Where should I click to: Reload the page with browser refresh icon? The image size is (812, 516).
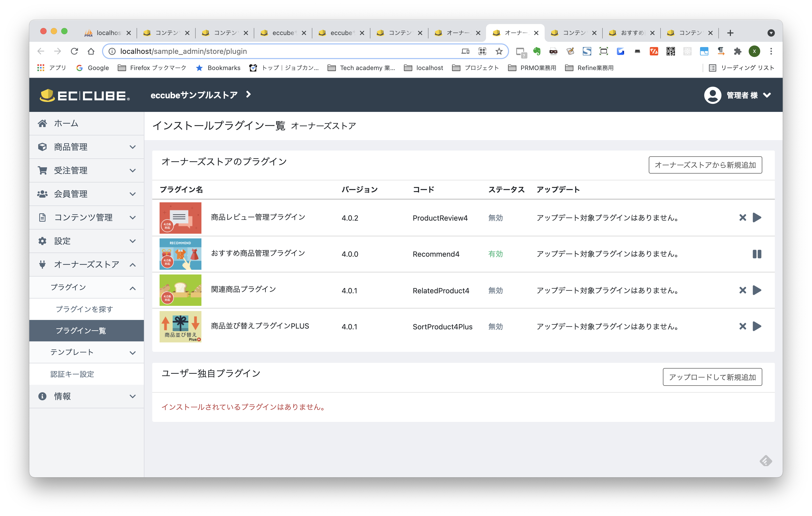(74, 51)
